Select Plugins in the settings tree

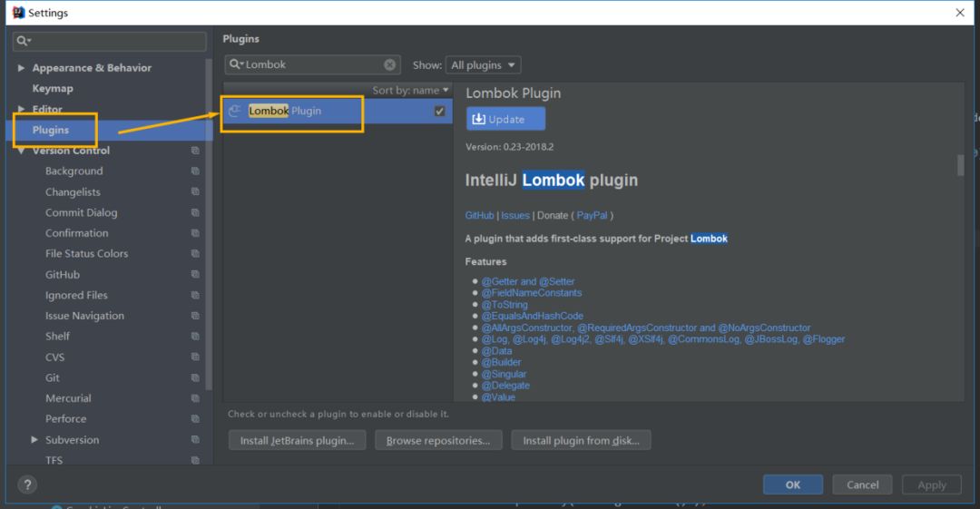[51, 130]
